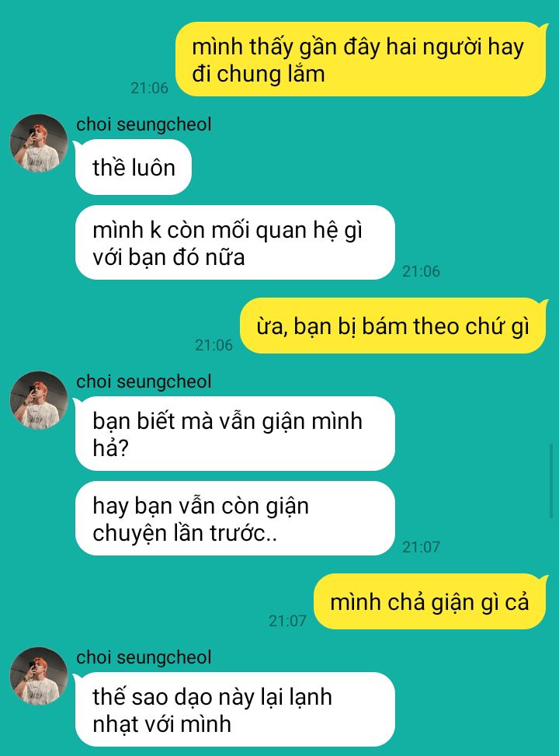
Task: Tap 21:06 timestamp beside 'ừa, bạn bị bám theo'
Action: (x=214, y=345)
